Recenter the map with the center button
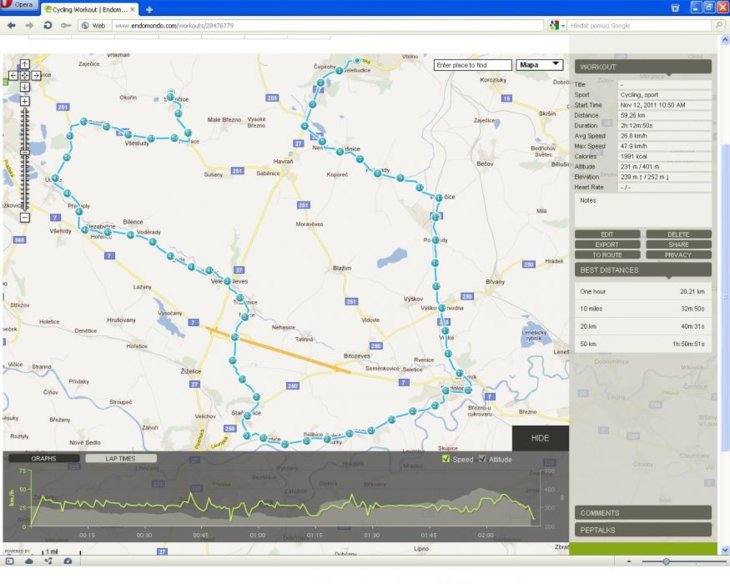Viewport: 730px width, 584px height. (x=25, y=75)
